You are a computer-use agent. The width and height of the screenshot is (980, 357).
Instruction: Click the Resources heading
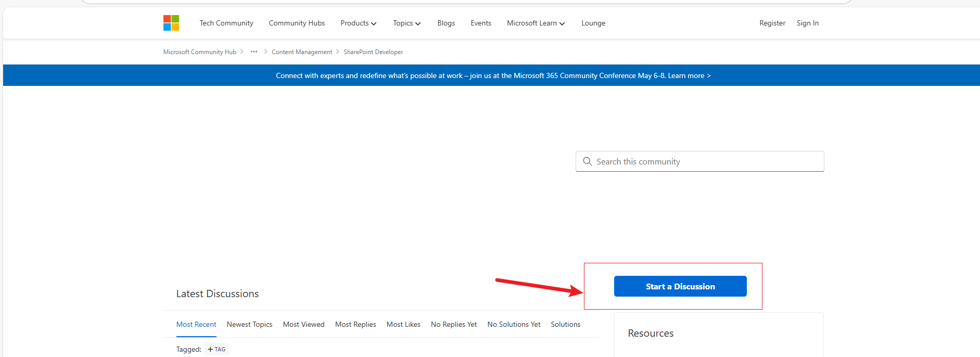[651, 333]
